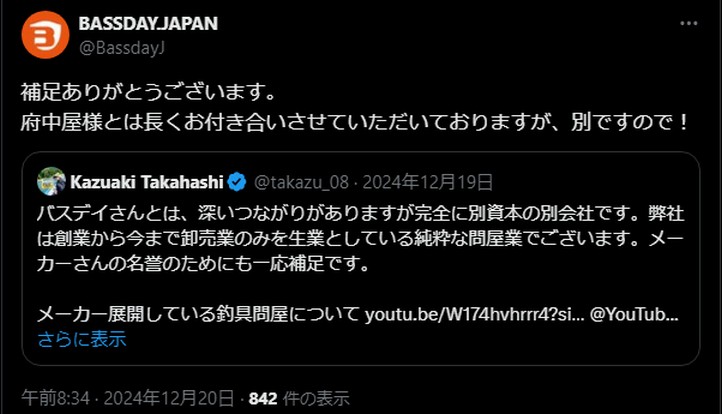The image size is (722, 414).
Task: Click the 府中屋様 reply sentence
Action: (x=354, y=122)
